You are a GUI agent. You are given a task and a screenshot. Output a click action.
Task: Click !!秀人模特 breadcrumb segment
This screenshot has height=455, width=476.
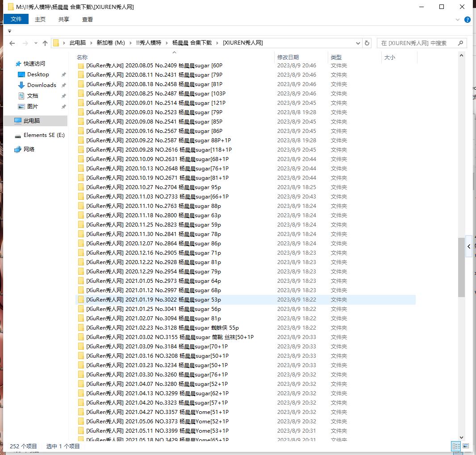tap(148, 43)
